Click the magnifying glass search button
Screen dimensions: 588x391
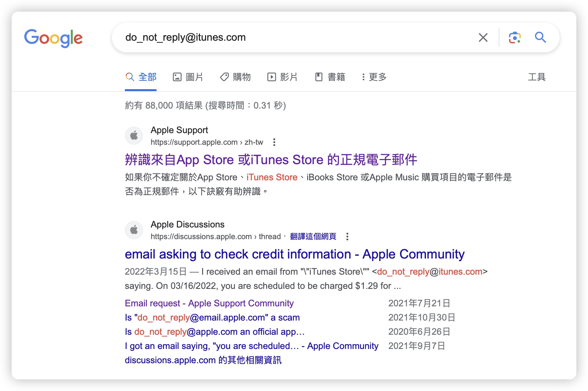[540, 37]
